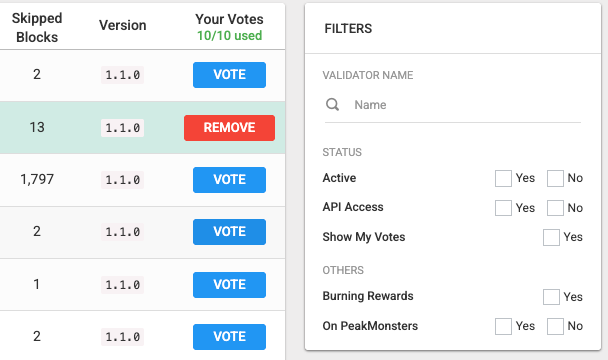Screen dimensions: 608x360
Task: Remove vote for validator with 13 skipped blocks
Action: tap(230, 128)
